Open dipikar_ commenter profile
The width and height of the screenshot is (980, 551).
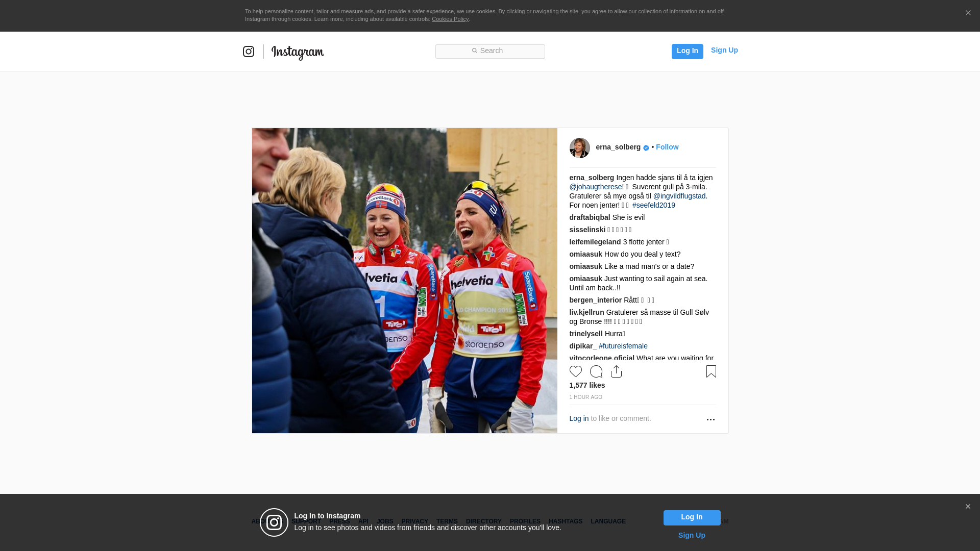pyautogui.click(x=583, y=346)
